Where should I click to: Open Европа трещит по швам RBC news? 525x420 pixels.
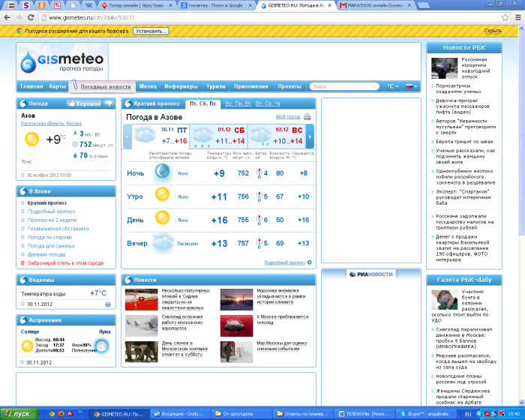[464, 142]
